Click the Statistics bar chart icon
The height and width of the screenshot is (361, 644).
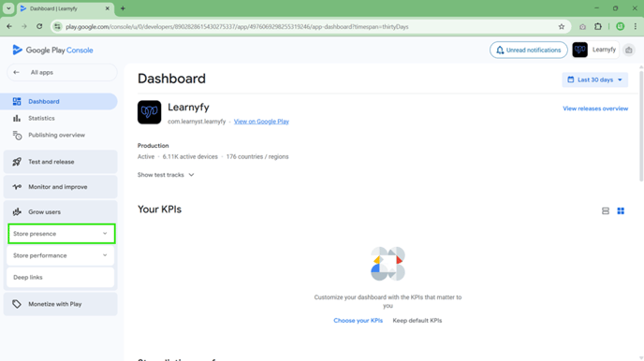tap(17, 118)
